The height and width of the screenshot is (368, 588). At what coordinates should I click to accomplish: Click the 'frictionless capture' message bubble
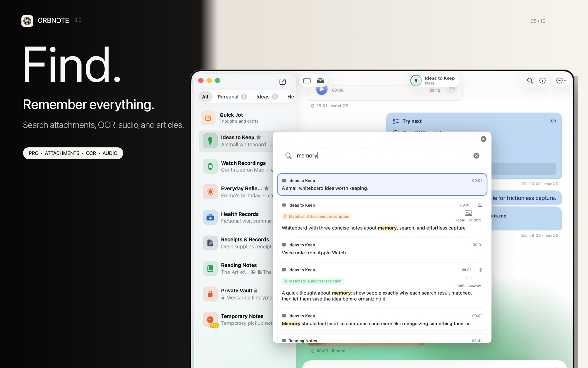(x=526, y=198)
